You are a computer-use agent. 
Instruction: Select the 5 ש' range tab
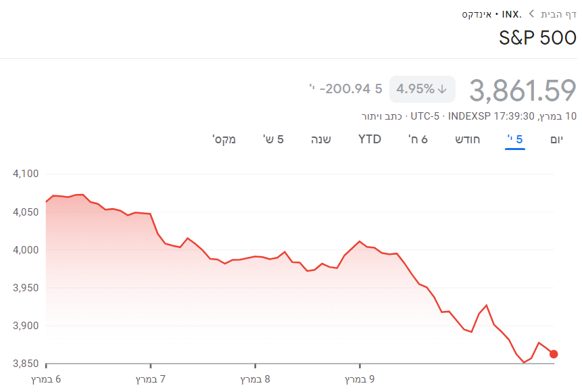pos(273,140)
